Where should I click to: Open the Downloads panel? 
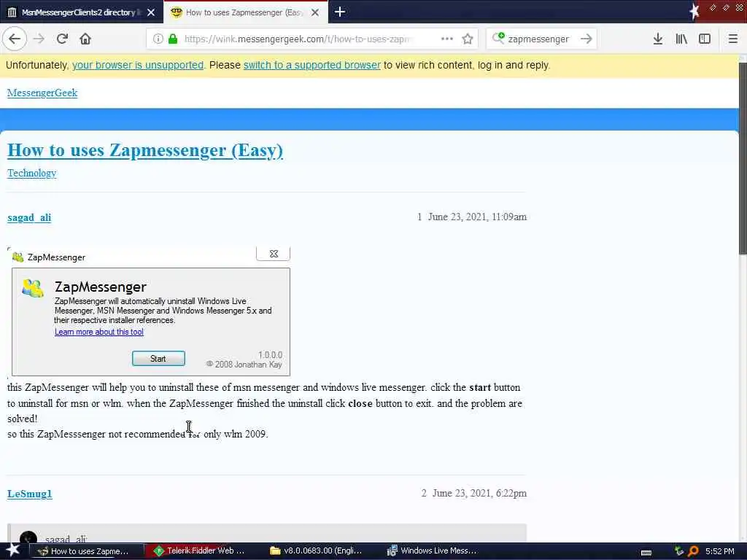tap(658, 39)
